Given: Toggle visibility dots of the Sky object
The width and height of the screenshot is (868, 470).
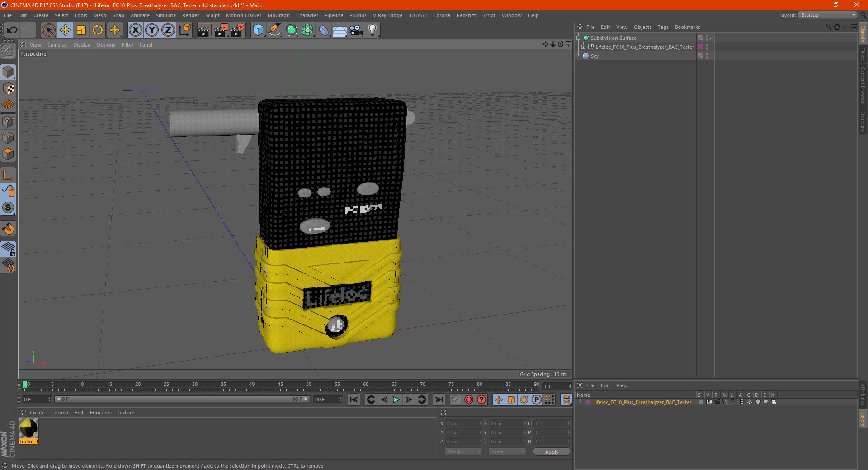Looking at the screenshot, I should point(707,56).
